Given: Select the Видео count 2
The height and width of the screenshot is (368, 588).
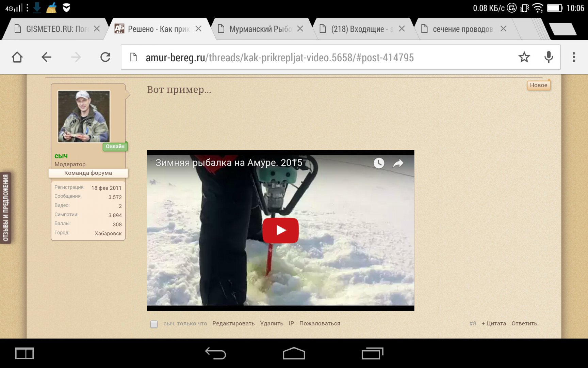Looking at the screenshot, I should (x=120, y=206).
